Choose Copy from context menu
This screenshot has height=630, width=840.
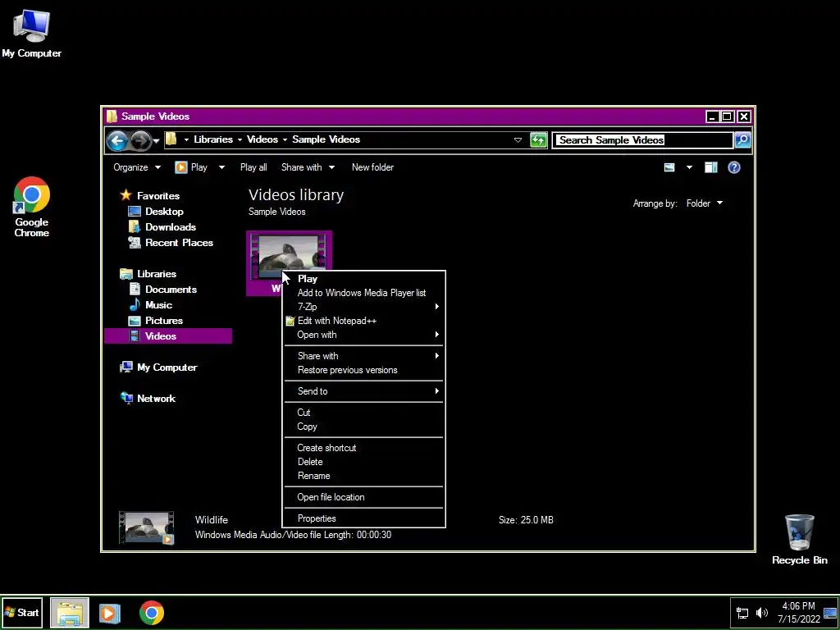(x=363, y=427)
